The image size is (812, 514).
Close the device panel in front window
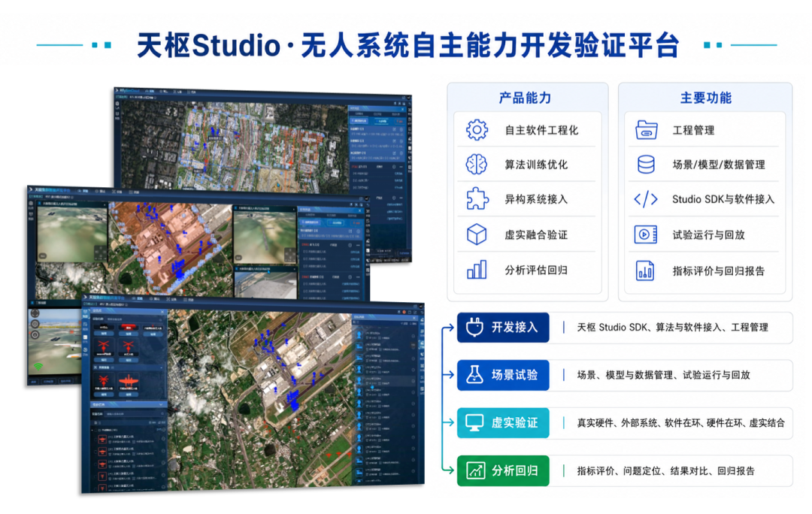point(162,312)
